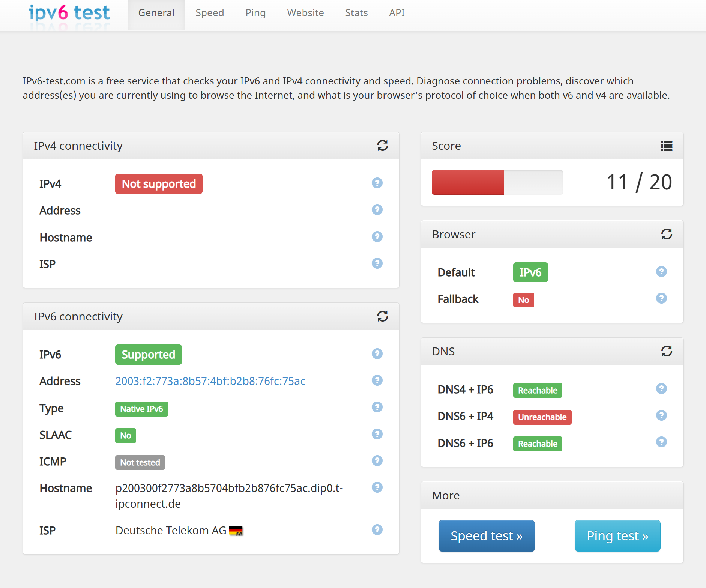Open help for DNS4 + IP6 row
The height and width of the screenshot is (588, 706).
pos(661,389)
